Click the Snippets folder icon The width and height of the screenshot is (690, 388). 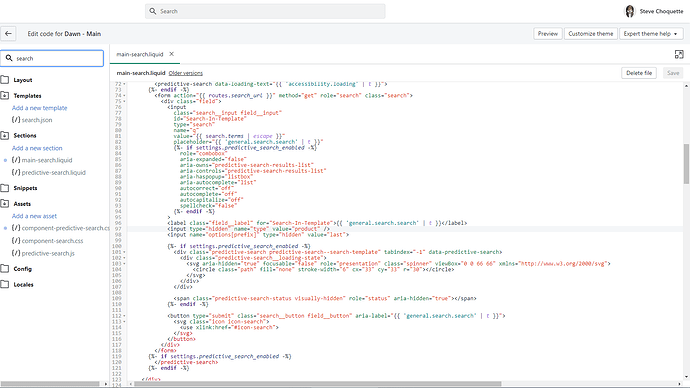[5, 188]
